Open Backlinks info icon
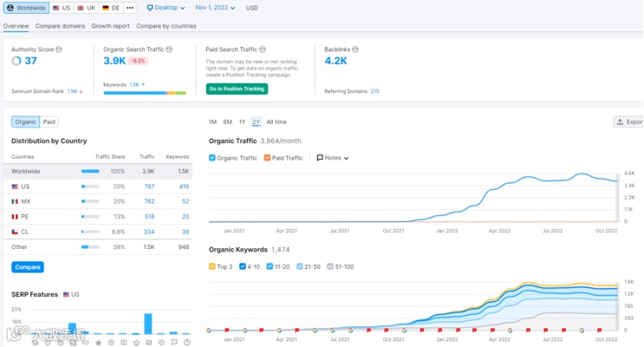The image size is (644, 347). [x=355, y=49]
